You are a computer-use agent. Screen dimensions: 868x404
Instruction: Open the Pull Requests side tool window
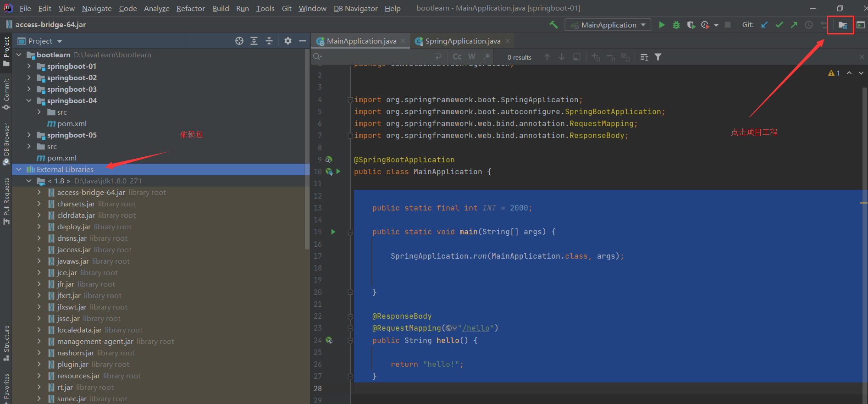(x=6, y=201)
